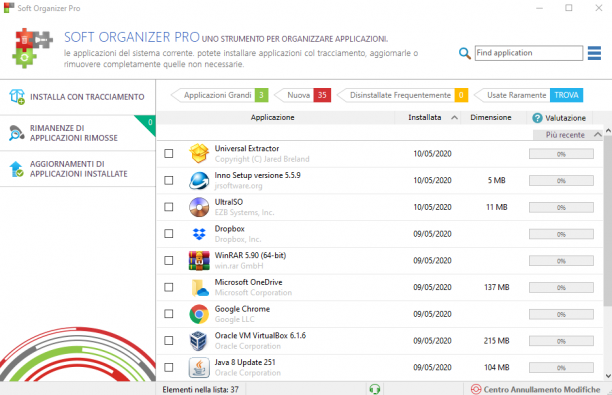
Task: Click the Valutazione help question-mark icon
Action: pos(537,118)
